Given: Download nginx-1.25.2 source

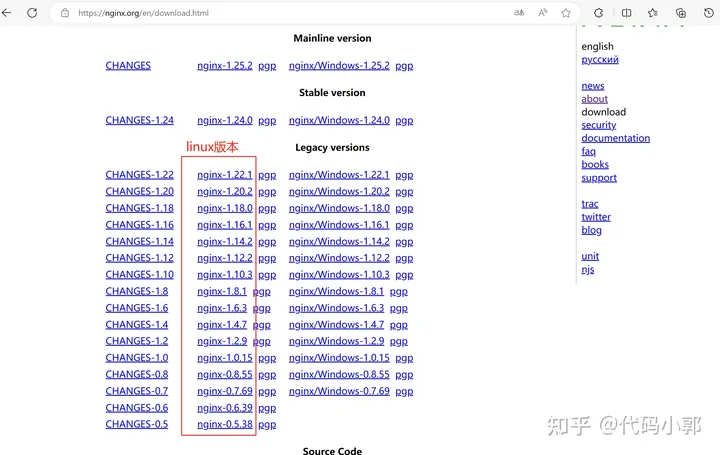Looking at the screenshot, I should pos(225,66).
